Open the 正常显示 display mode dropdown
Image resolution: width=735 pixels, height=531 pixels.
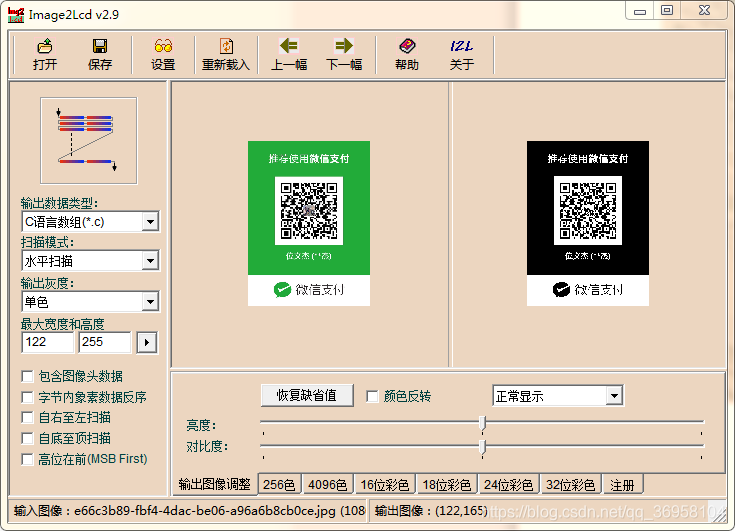click(x=614, y=396)
